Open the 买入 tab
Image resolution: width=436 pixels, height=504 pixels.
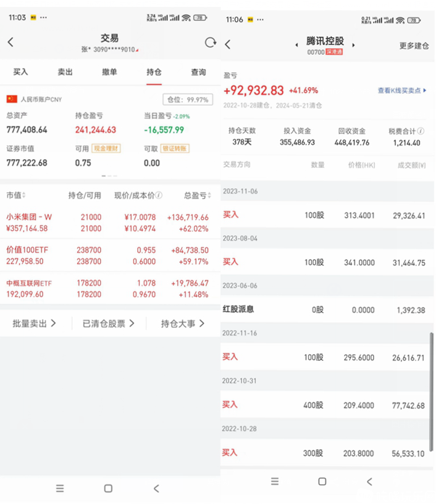coord(20,72)
